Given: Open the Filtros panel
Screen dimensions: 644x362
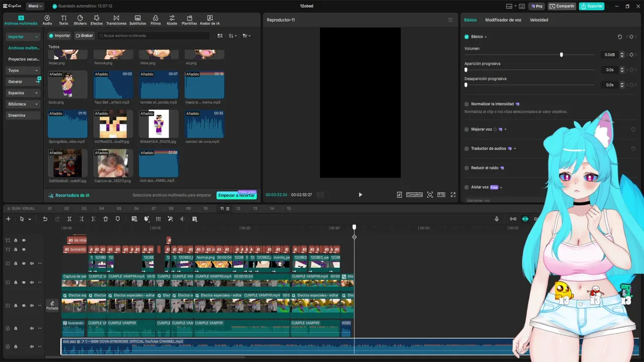Looking at the screenshot, I should point(155,20).
